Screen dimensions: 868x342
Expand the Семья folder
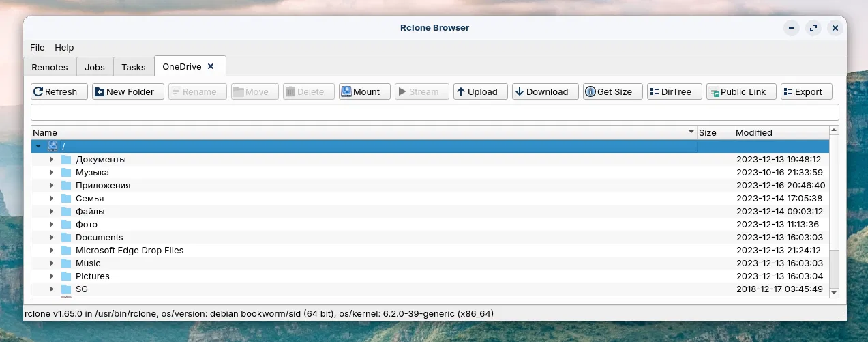pyautogui.click(x=51, y=198)
